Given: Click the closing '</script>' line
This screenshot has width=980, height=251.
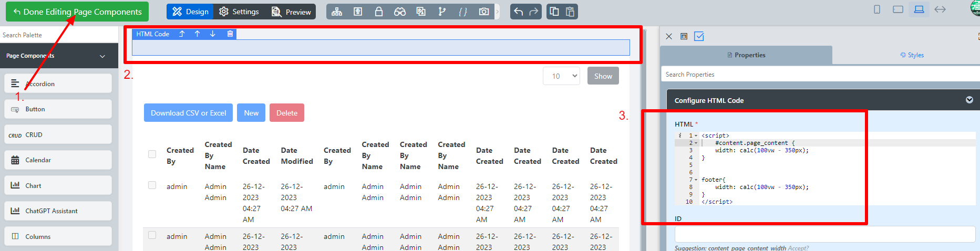Looking at the screenshot, I should (717, 202).
